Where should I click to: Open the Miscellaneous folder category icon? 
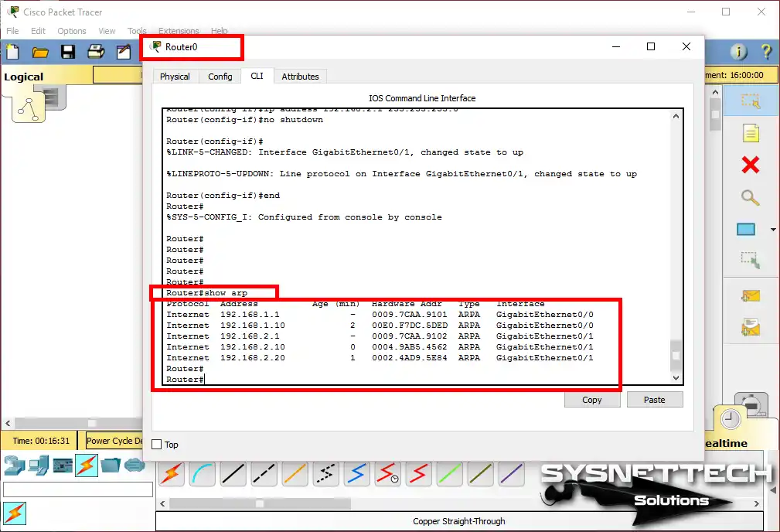point(111,465)
